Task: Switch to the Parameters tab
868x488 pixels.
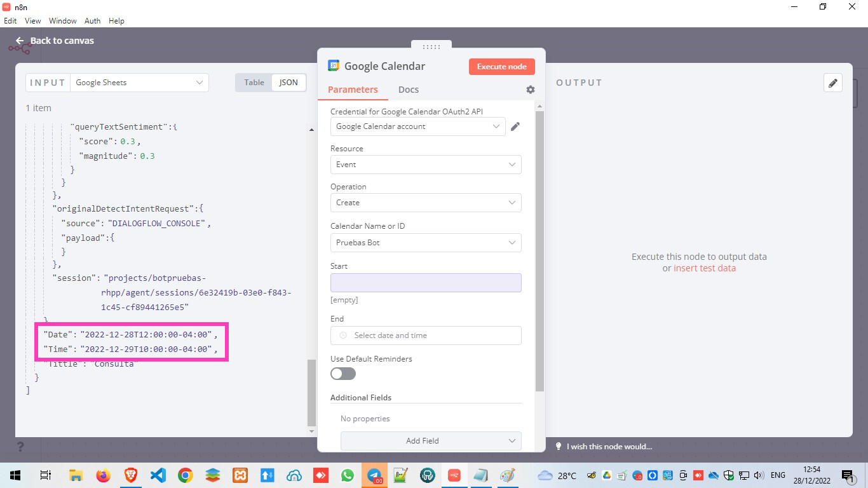Action: point(353,90)
